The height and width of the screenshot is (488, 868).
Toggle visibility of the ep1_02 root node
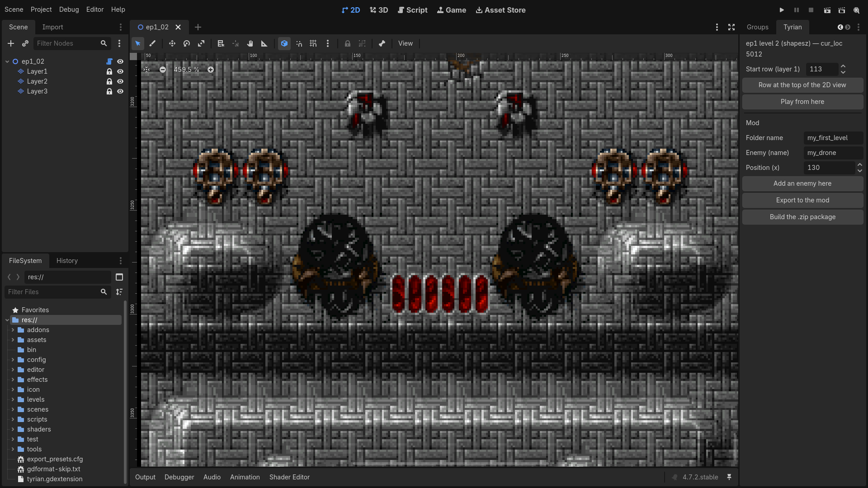click(x=120, y=61)
